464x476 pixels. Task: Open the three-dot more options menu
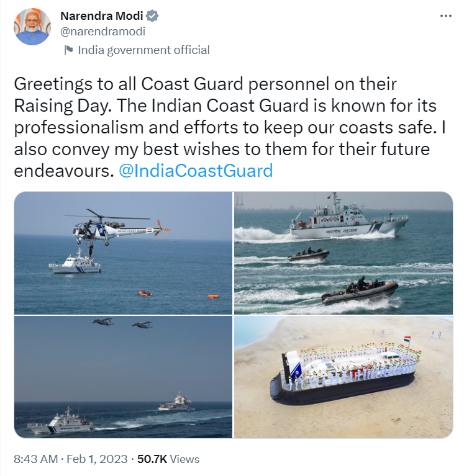445,16
